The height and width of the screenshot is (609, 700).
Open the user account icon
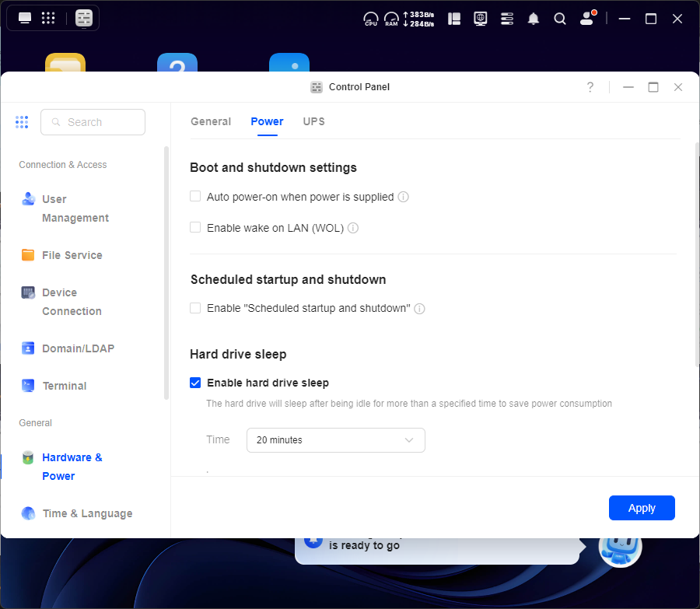(x=587, y=19)
